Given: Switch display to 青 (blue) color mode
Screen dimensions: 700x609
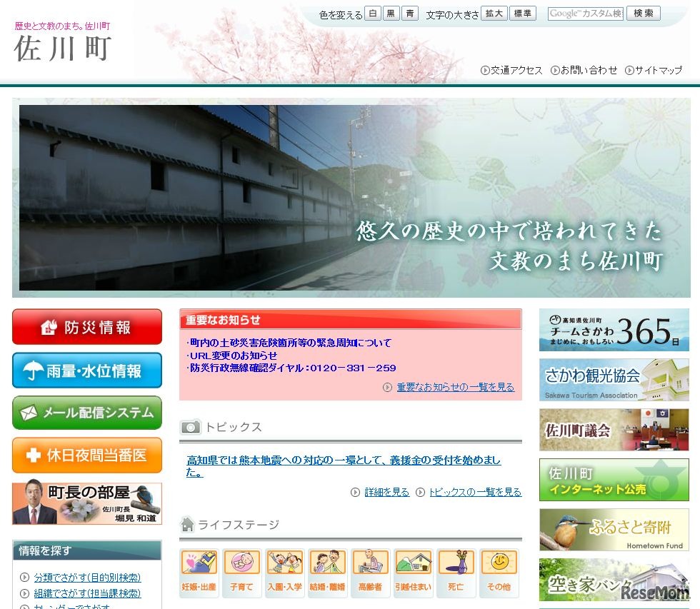Looking at the screenshot, I should pyautogui.click(x=409, y=13).
